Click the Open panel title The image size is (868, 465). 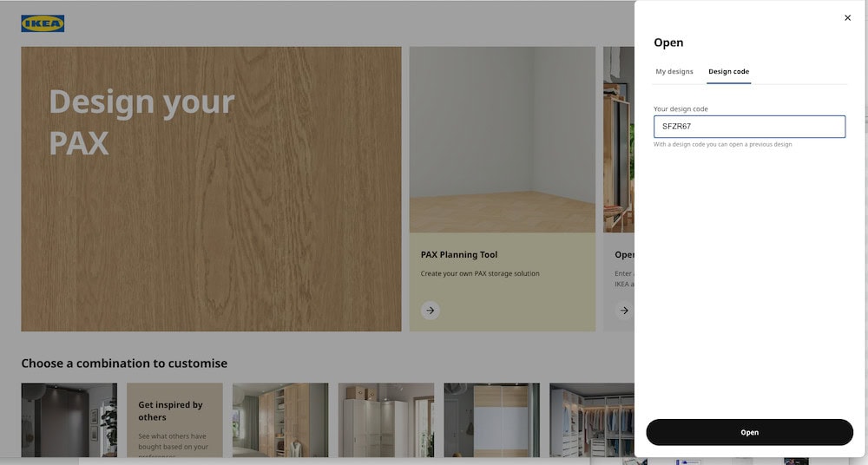[668, 43]
